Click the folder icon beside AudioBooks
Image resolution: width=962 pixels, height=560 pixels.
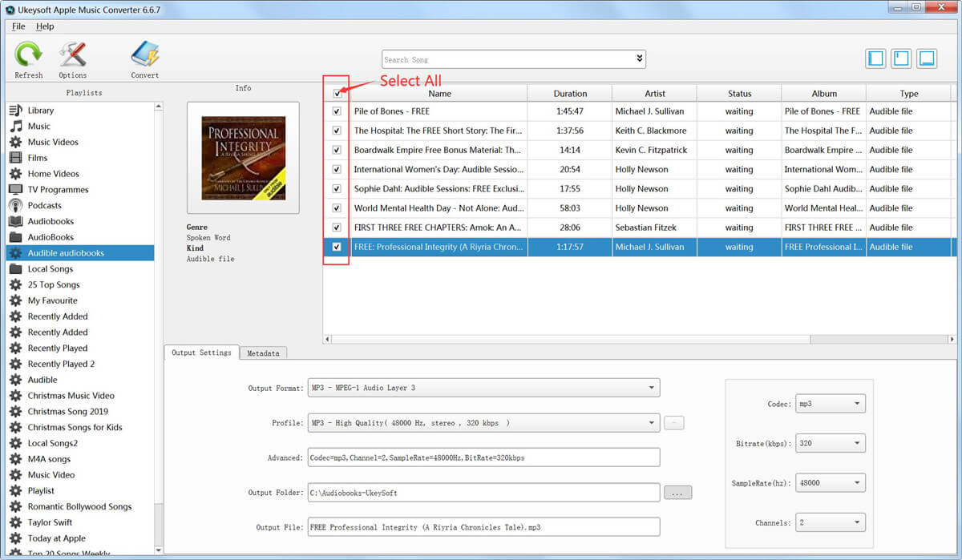(15, 237)
